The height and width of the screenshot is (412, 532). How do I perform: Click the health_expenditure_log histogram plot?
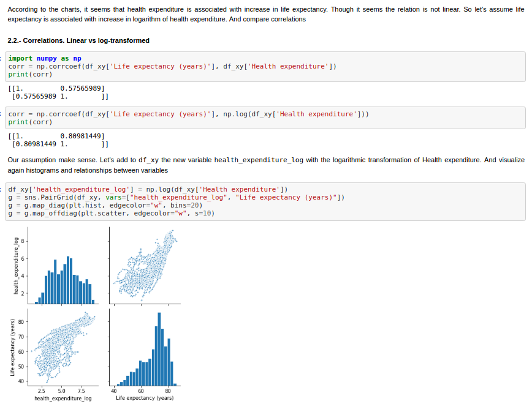(x=64, y=266)
